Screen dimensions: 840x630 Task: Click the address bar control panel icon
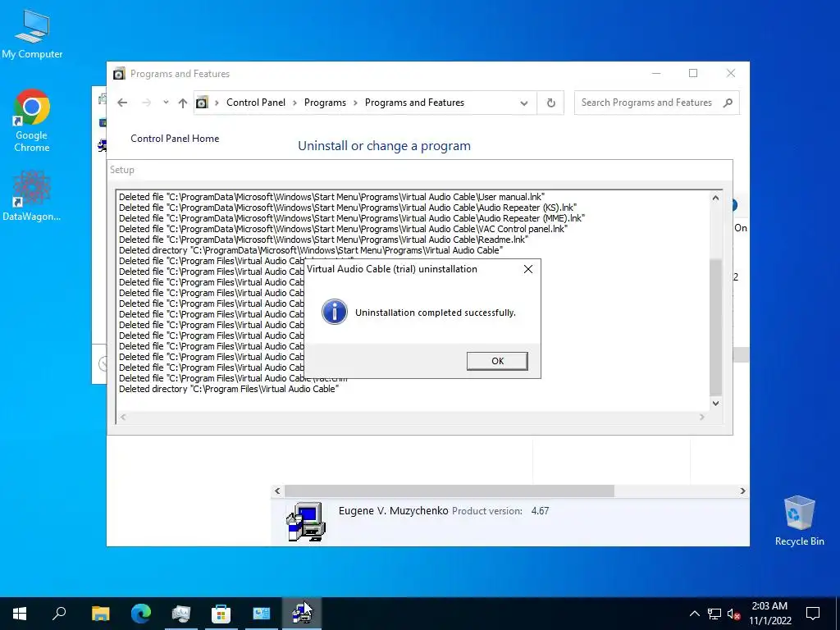202,103
